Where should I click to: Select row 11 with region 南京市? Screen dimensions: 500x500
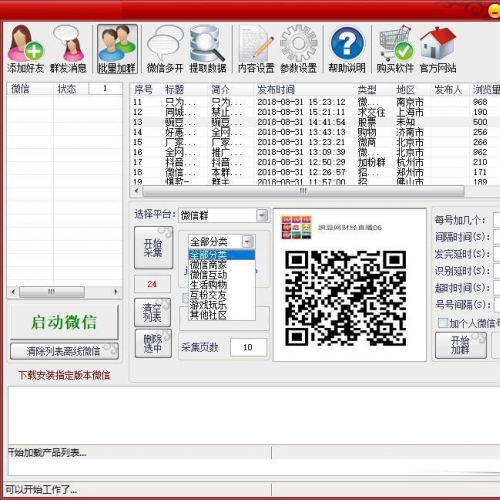(315, 102)
